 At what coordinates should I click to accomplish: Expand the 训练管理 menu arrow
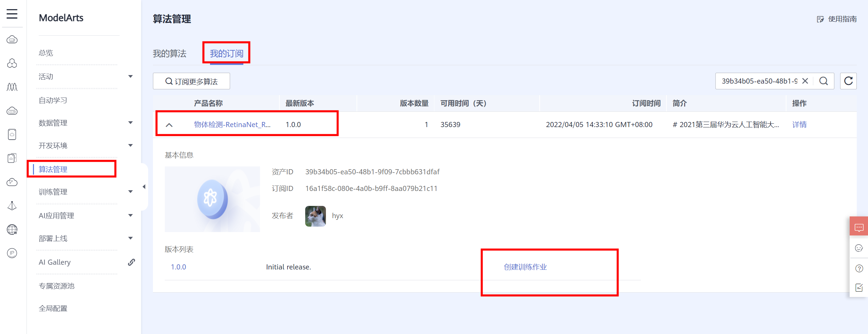[x=131, y=192]
